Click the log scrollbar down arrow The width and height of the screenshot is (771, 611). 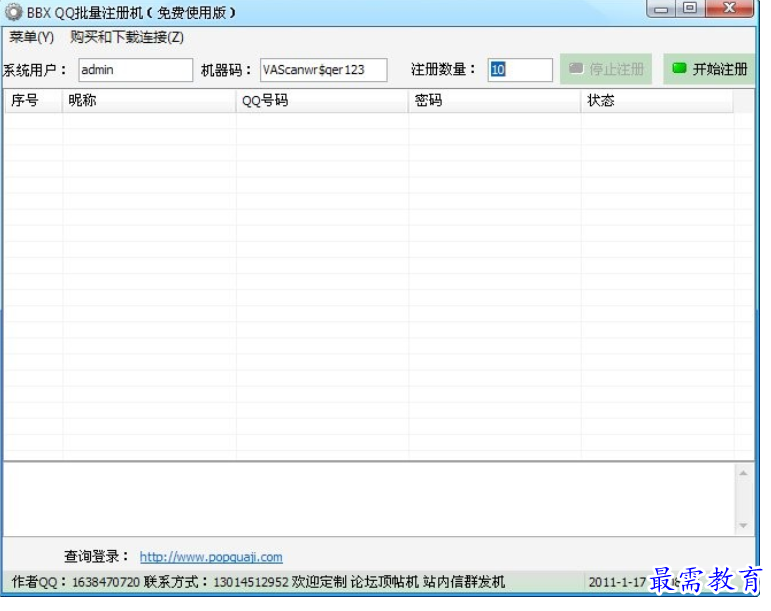(743, 525)
